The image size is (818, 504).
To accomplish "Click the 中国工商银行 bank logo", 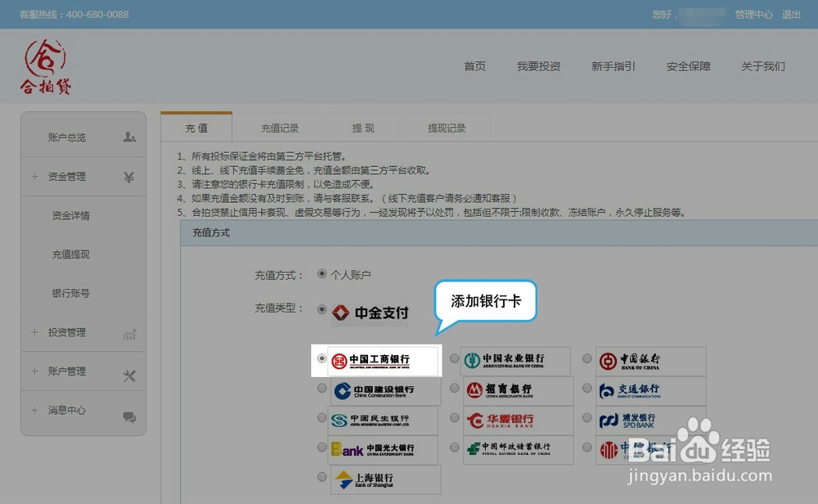I will pyautogui.click(x=383, y=361).
